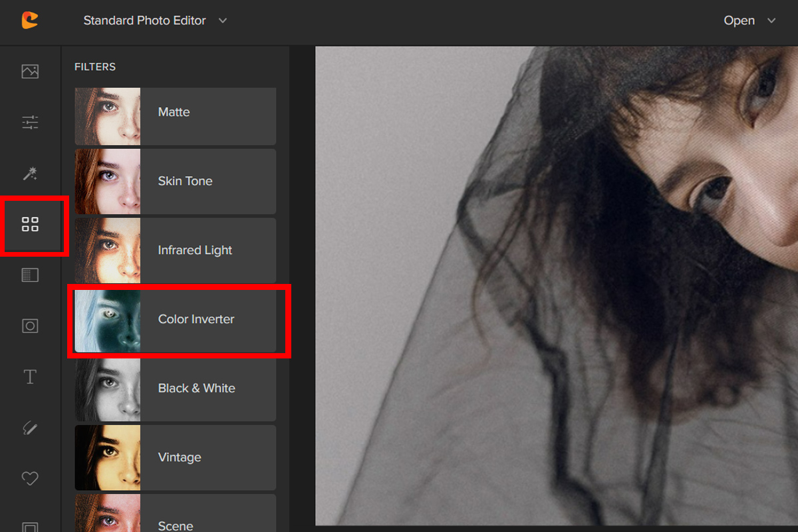The image size is (798, 532).
Task: Apply the Black & White filter
Action: [x=175, y=388]
